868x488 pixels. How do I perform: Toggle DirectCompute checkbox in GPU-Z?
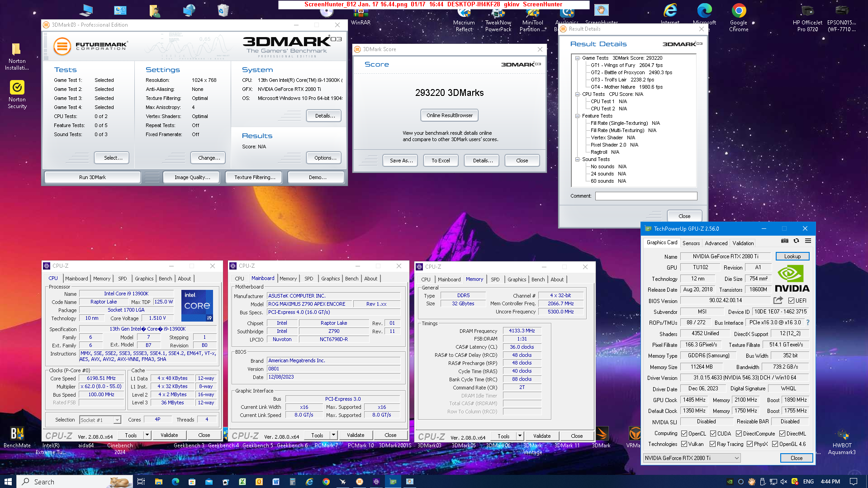(739, 433)
